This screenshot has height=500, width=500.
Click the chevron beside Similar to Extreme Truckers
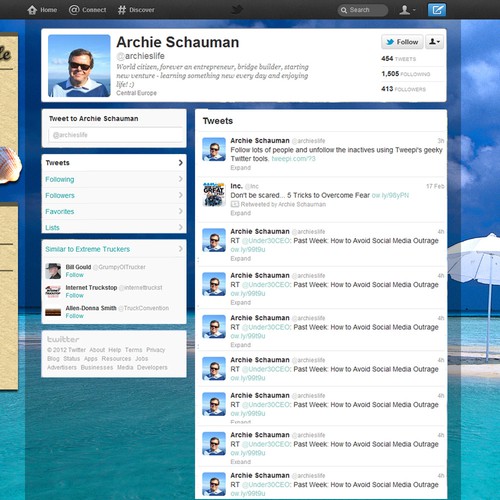pos(180,249)
